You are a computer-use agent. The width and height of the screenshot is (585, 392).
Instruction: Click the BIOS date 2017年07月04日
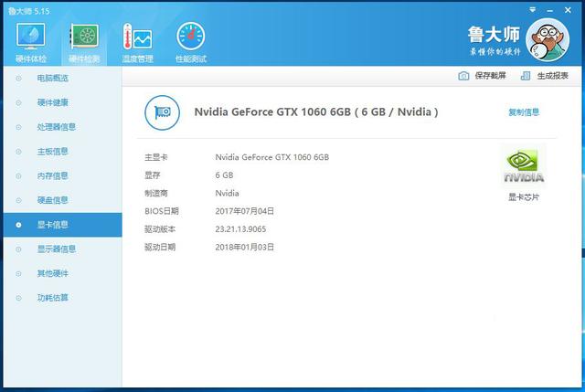click(245, 211)
